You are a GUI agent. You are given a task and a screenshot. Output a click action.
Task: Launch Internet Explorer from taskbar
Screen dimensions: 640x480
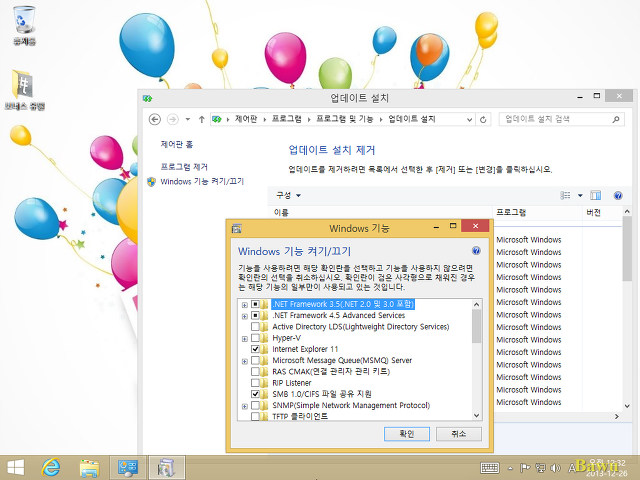(x=51, y=467)
